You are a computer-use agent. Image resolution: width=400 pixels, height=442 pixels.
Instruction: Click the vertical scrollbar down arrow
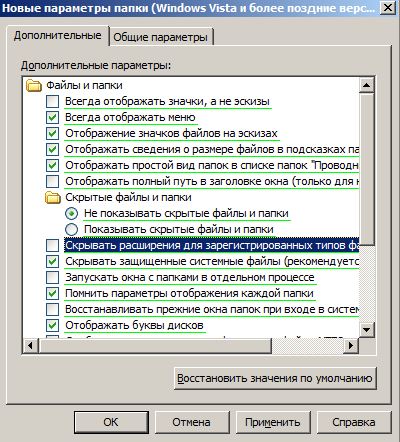366,330
